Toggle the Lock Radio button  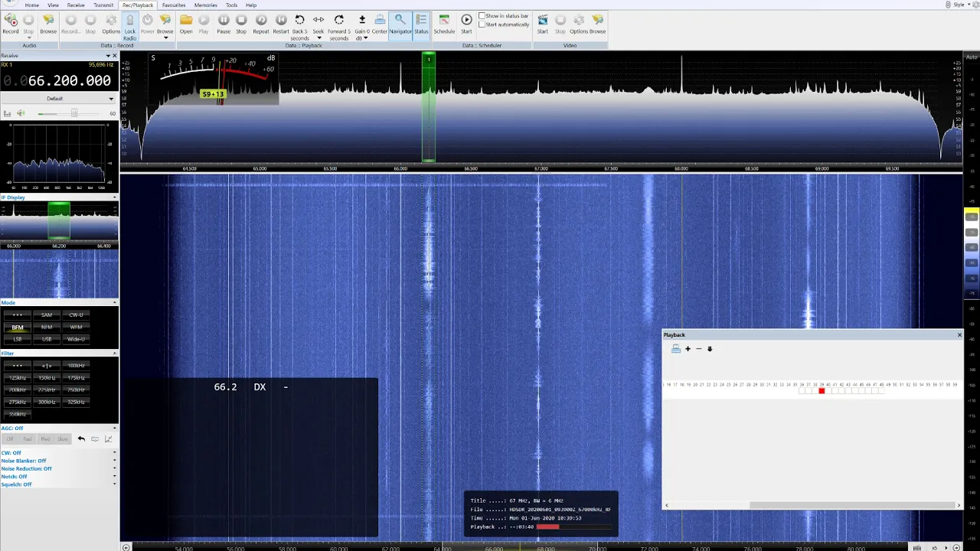tap(129, 27)
